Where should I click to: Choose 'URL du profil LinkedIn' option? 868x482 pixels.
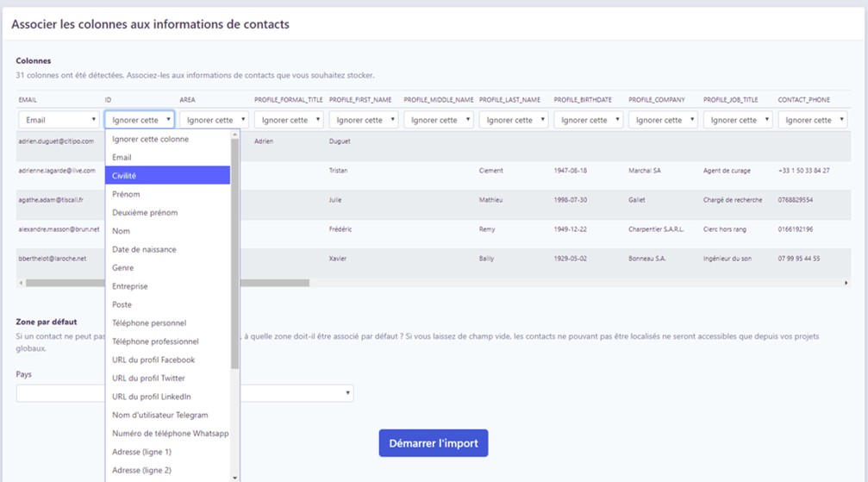tap(168, 397)
